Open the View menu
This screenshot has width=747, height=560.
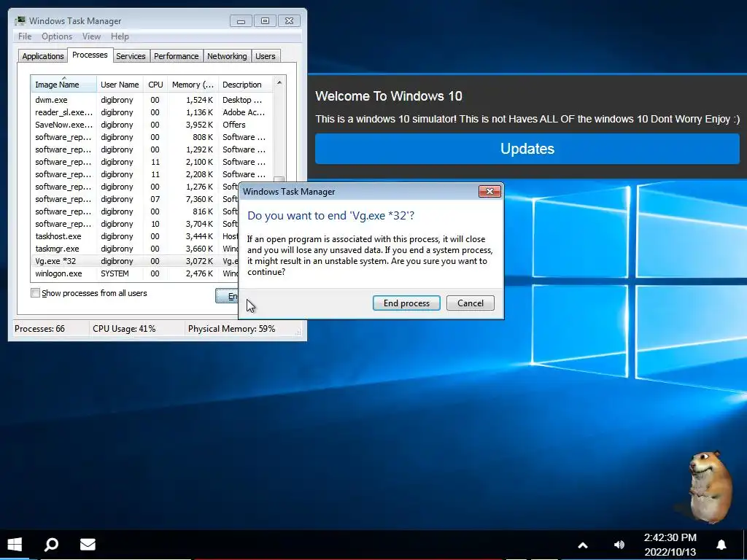point(91,36)
